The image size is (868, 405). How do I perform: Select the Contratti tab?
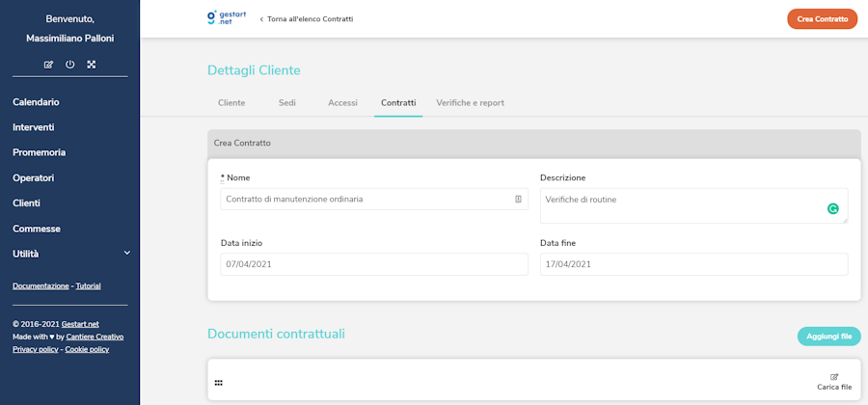[398, 103]
